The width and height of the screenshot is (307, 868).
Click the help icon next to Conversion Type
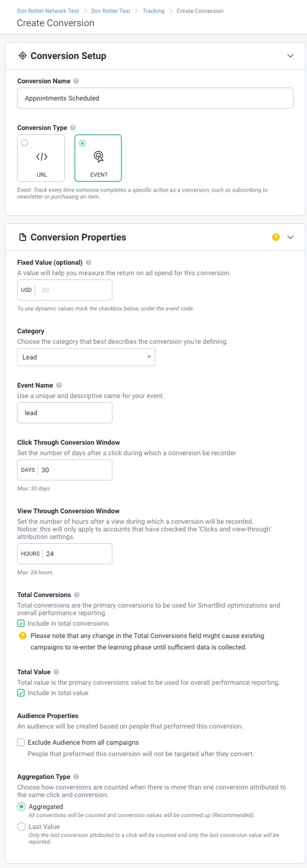point(73,128)
